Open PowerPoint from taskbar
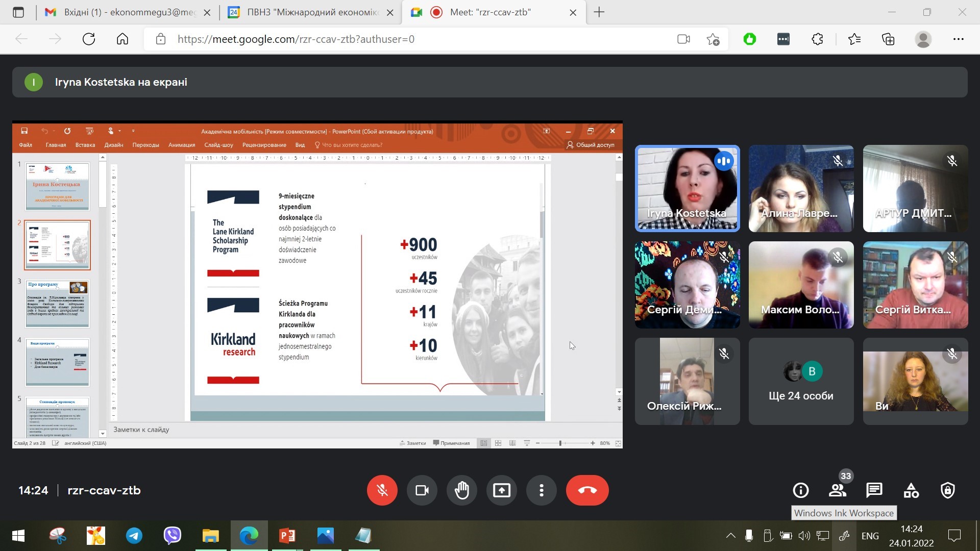Screen dimensions: 980x551 (x=287, y=536)
